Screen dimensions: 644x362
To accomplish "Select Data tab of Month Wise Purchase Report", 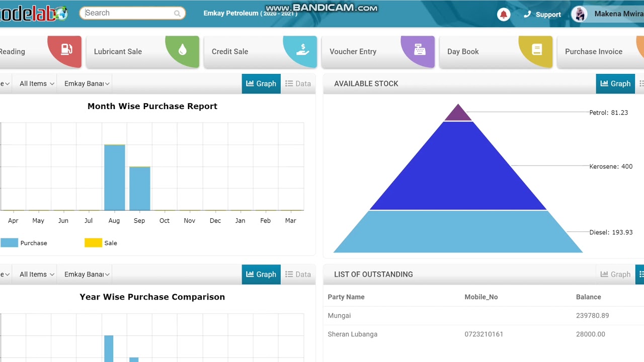I will [298, 83].
